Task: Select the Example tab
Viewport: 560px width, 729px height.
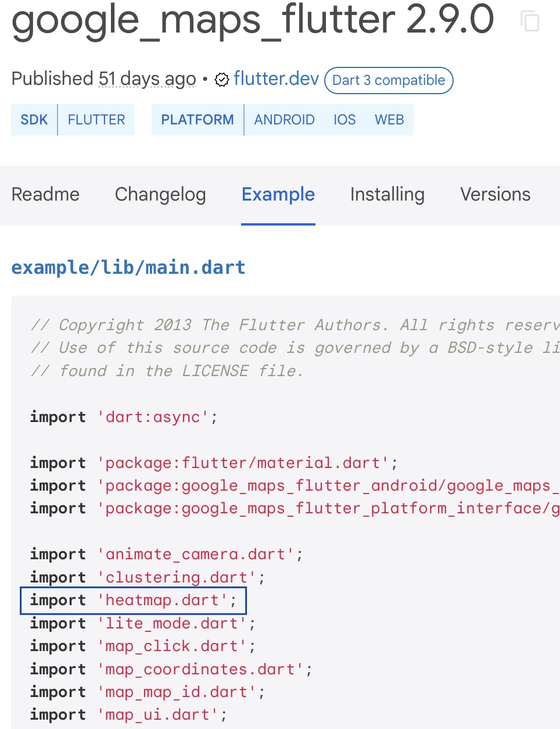Action: pos(278,194)
